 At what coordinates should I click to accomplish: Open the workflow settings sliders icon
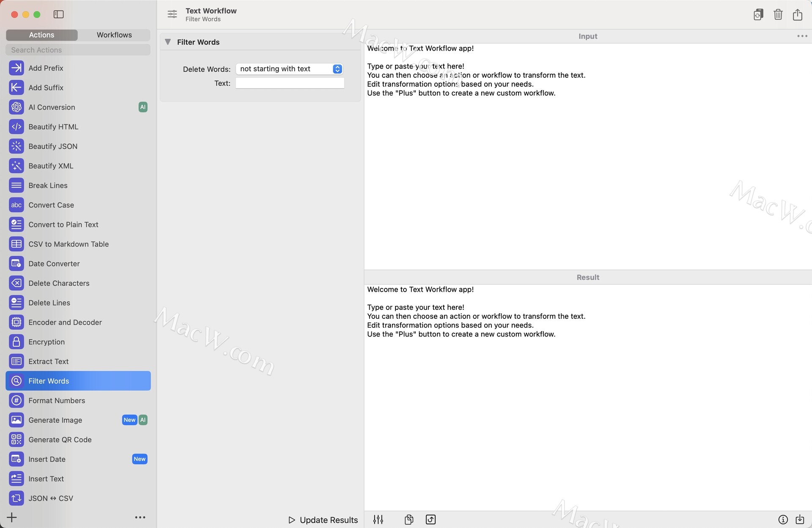click(172, 14)
